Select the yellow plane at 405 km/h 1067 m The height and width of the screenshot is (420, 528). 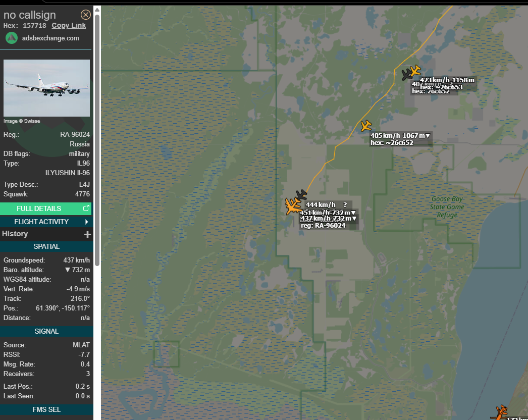click(x=366, y=126)
